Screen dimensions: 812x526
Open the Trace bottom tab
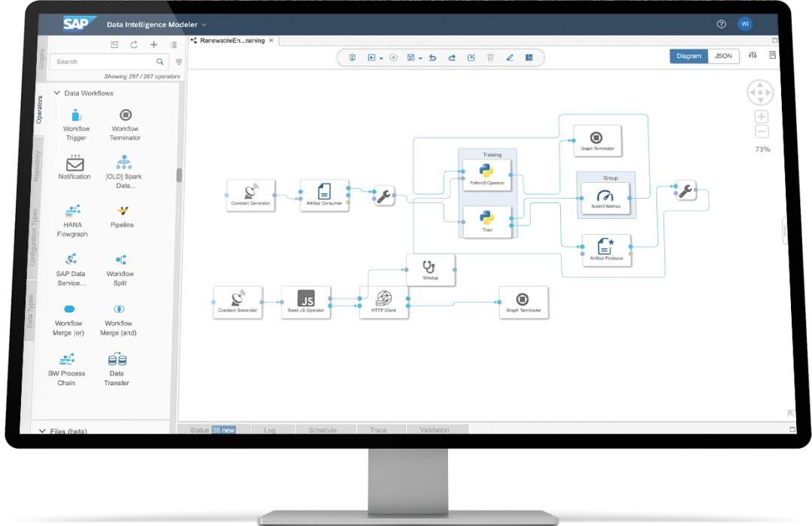pos(378,430)
